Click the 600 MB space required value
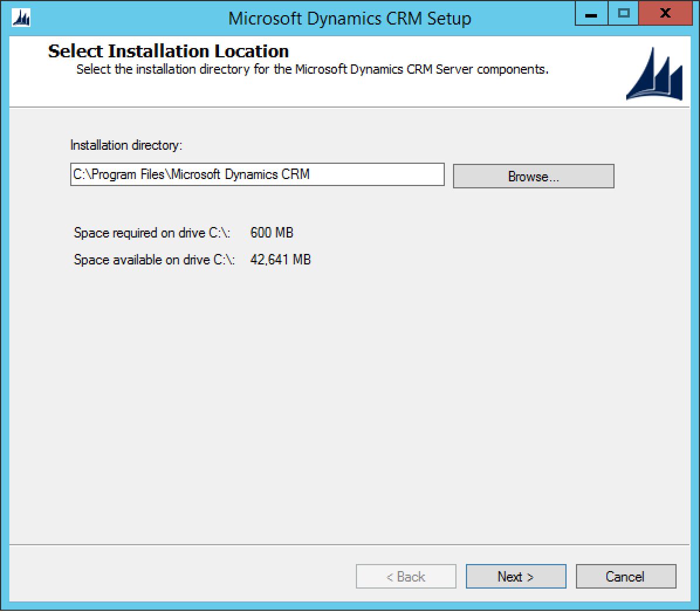This screenshot has width=700, height=612. (272, 232)
